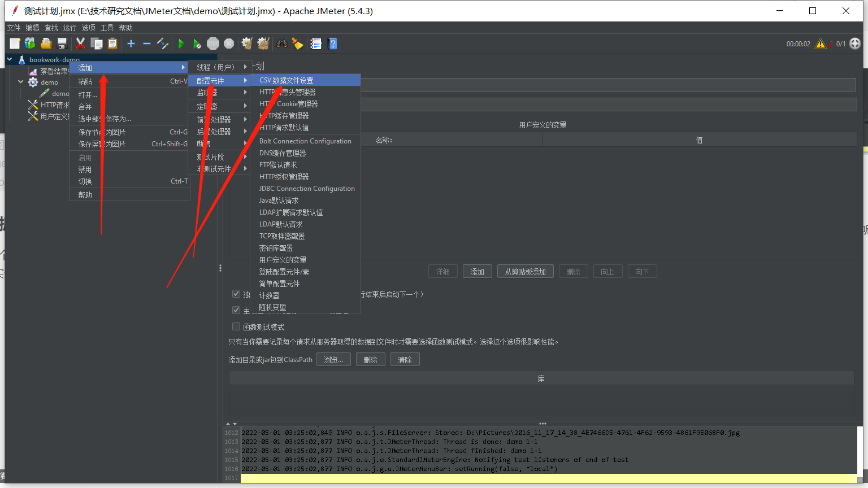868x488 pixels.
Task: Click the Expand All plus icon
Action: (131, 43)
